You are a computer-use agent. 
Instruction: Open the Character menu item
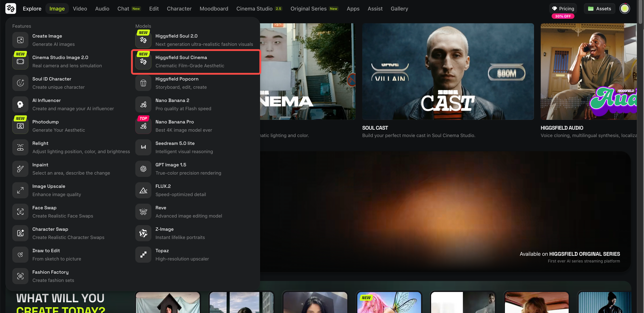pyautogui.click(x=179, y=8)
